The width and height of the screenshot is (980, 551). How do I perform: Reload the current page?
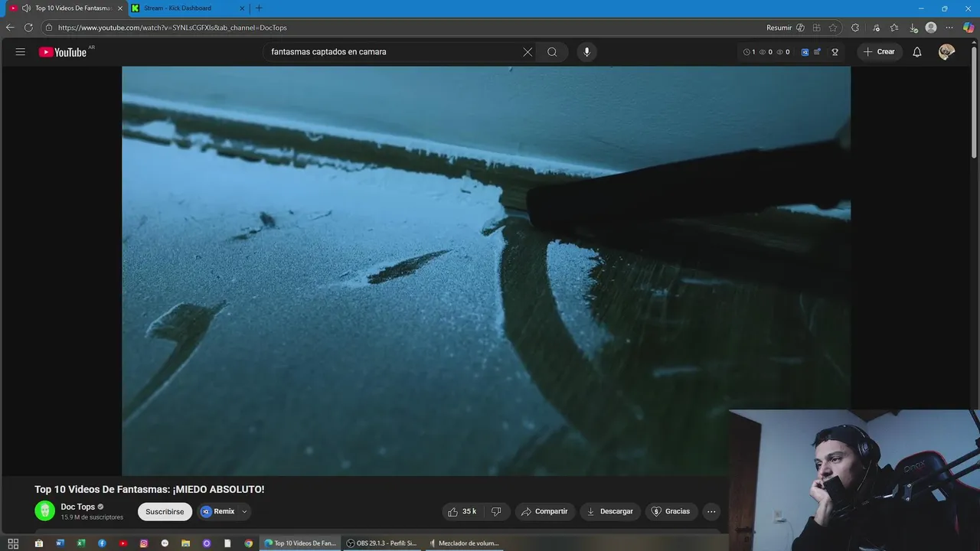28,28
